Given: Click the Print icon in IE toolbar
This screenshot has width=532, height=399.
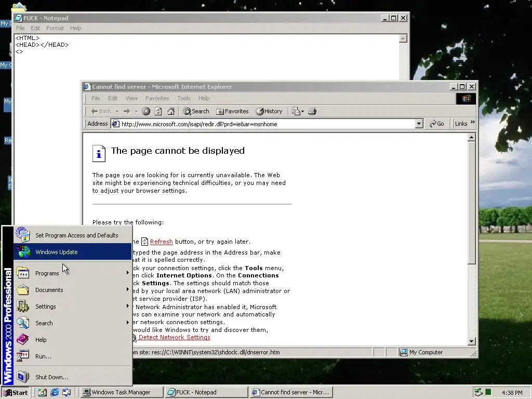Looking at the screenshot, I should [x=312, y=111].
